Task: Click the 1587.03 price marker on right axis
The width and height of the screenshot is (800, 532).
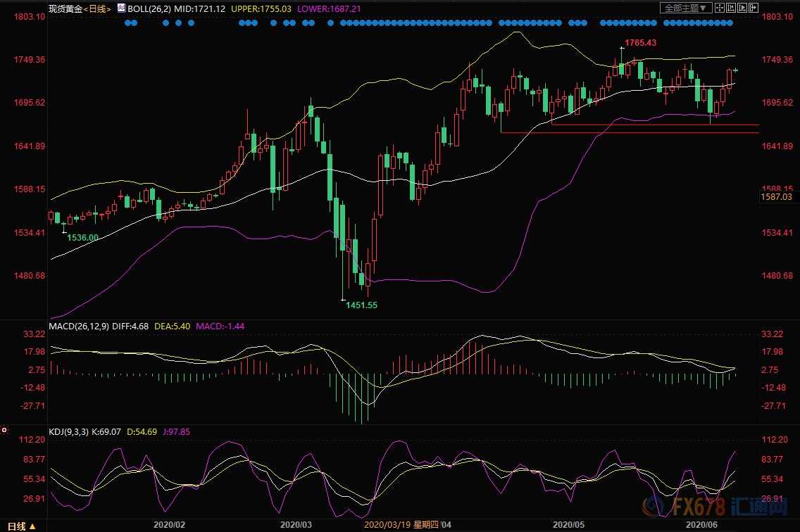Action: click(777, 198)
